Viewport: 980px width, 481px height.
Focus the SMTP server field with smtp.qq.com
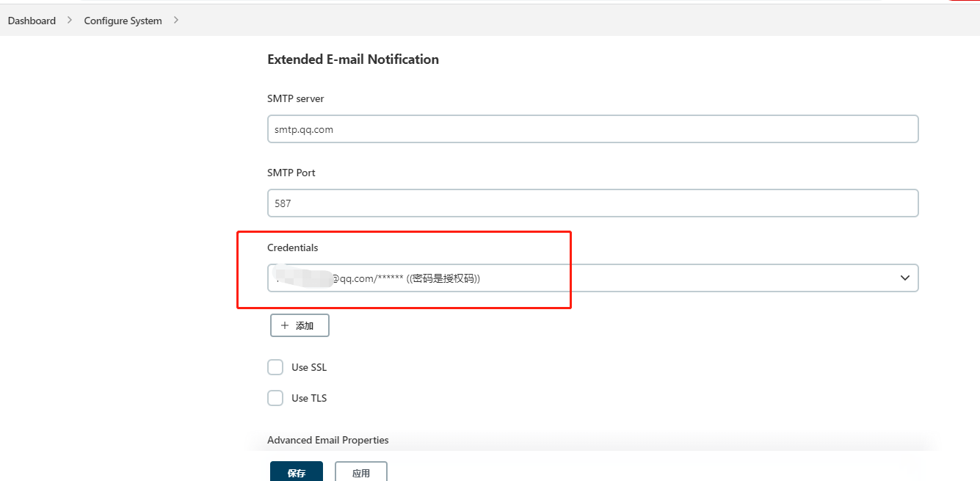(592, 129)
